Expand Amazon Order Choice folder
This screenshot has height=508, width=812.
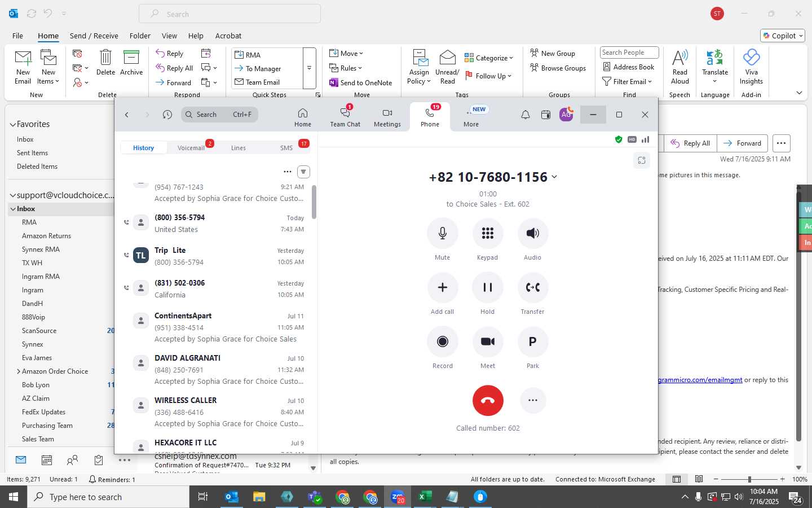click(x=19, y=371)
